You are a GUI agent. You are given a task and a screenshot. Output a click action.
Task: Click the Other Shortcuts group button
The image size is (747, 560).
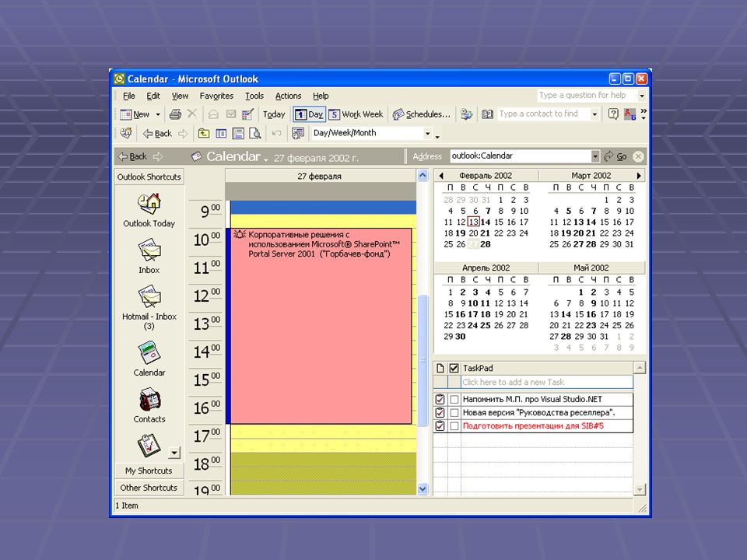(x=149, y=488)
